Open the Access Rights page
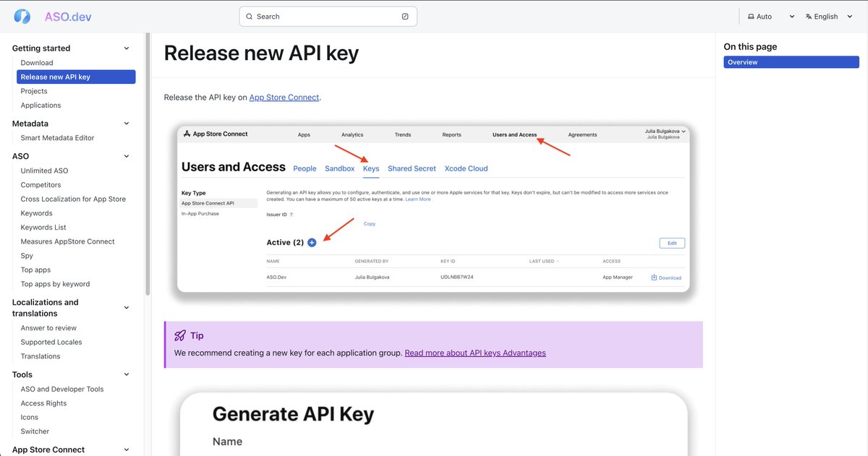The image size is (868, 456). point(43,403)
